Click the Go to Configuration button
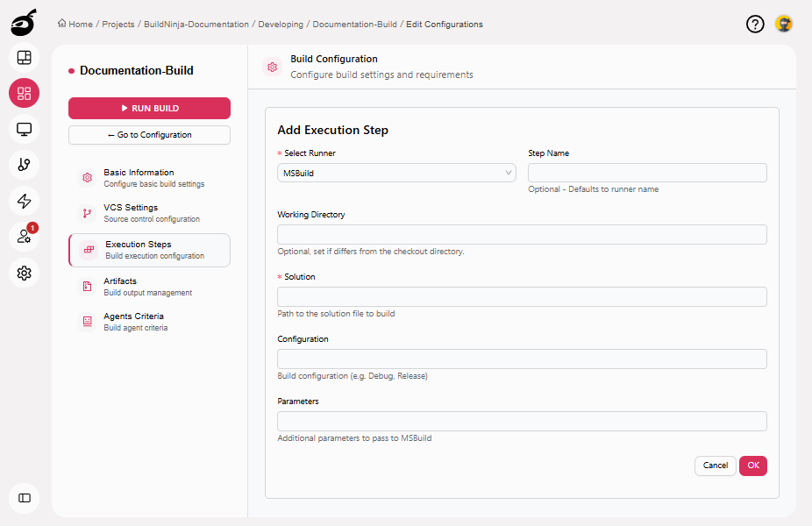The height and width of the screenshot is (526, 812). (149, 135)
